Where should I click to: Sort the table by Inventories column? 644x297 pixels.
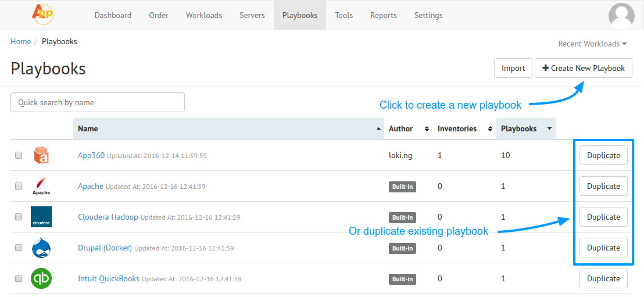[464, 128]
